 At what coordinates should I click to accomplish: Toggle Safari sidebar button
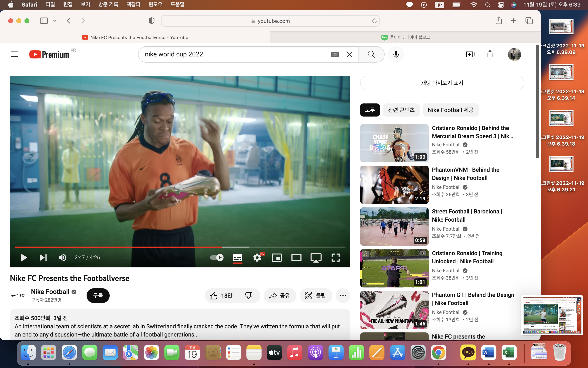point(44,21)
